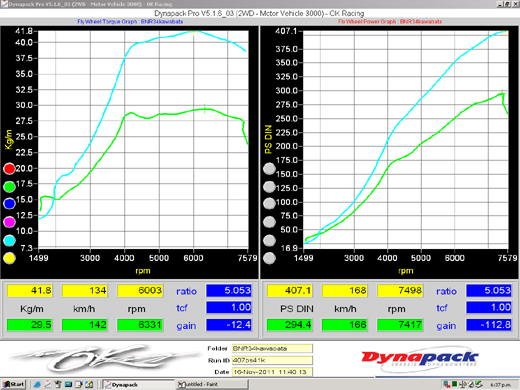Click the Run ID field 407ps41k
The height and width of the screenshot is (390, 520).
click(x=272, y=360)
